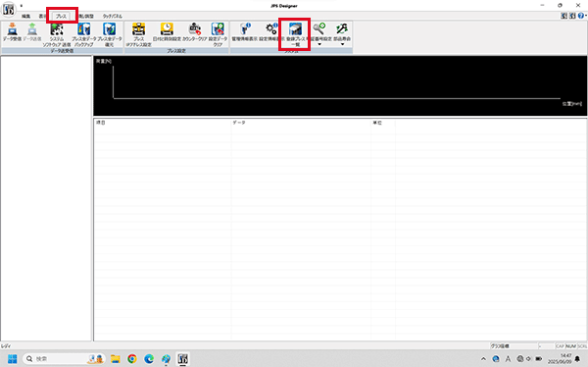The height and width of the screenshot is (367, 588).
Task: Expand the 部品寿命 dropdown arrow
Action: [342, 44]
